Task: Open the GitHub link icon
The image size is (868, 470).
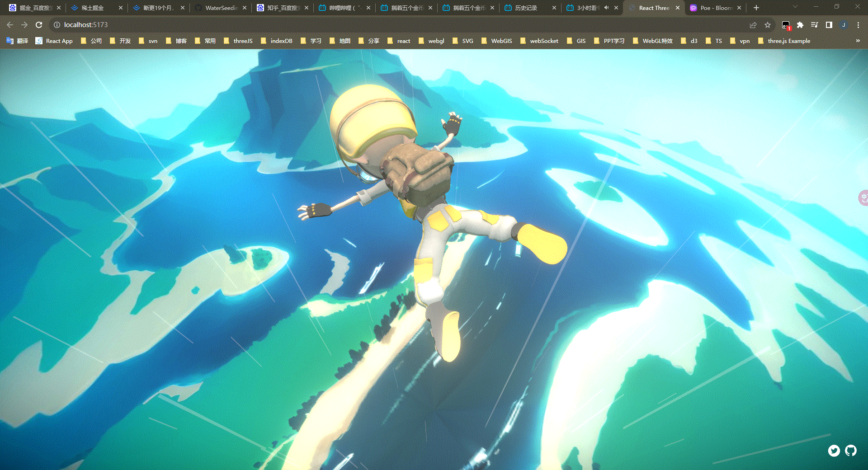Action: 851,451
